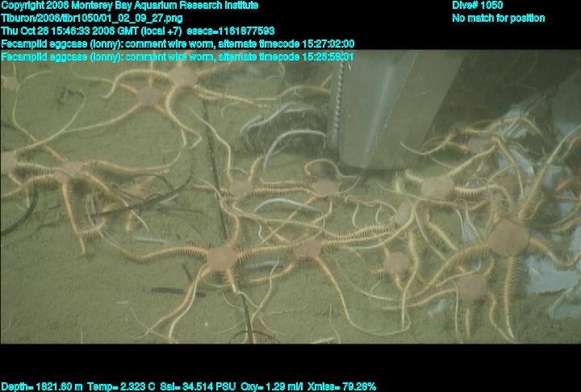Click the brittle star at top left
581x392 pixels.
(149, 97)
